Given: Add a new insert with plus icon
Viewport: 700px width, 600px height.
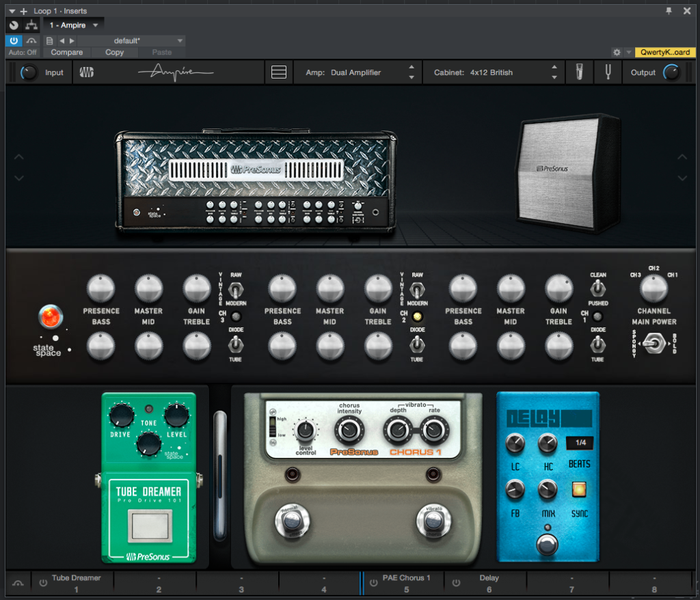Looking at the screenshot, I should [x=24, y=11].
